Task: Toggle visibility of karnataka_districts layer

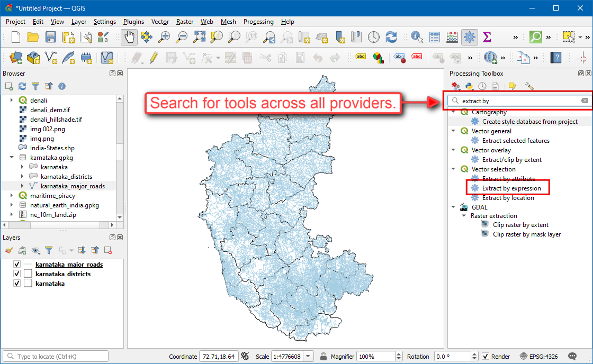Action: 16,274
